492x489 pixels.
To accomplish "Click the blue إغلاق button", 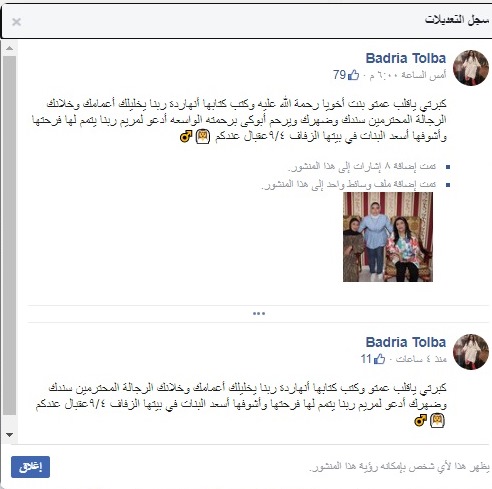I will [x=30, y=467].
